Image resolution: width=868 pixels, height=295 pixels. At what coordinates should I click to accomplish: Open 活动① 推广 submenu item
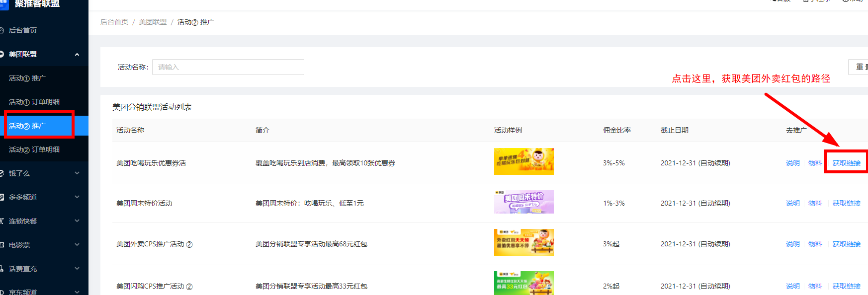click(27, 78)
